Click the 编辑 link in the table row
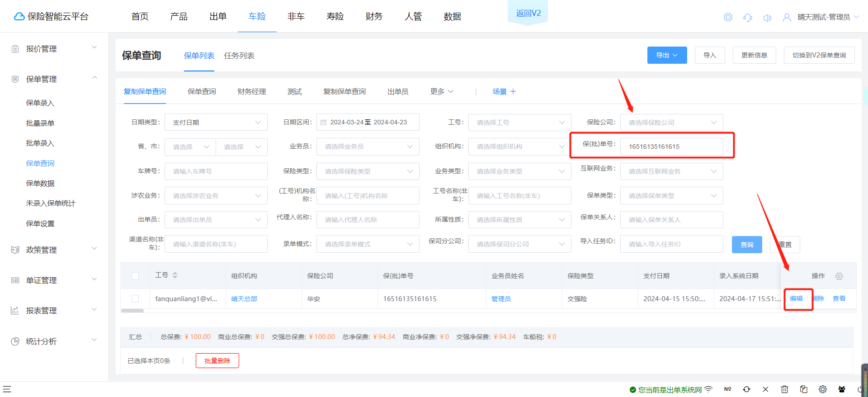868x397 pixels. click(797, 298)
